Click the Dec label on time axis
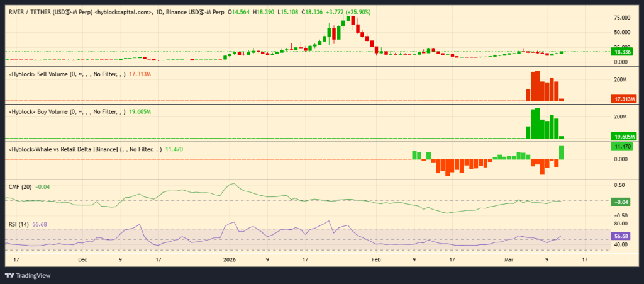 point(82,259)
